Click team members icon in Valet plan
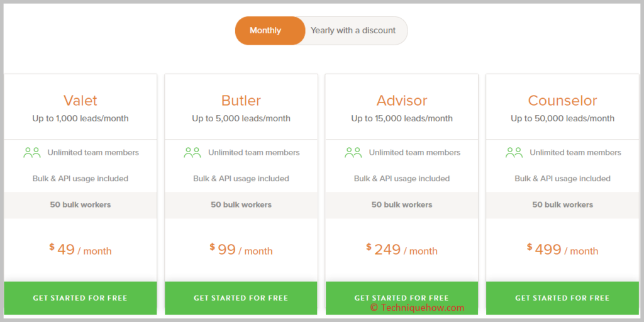644x322 pixels. click(x=32, y=153)
